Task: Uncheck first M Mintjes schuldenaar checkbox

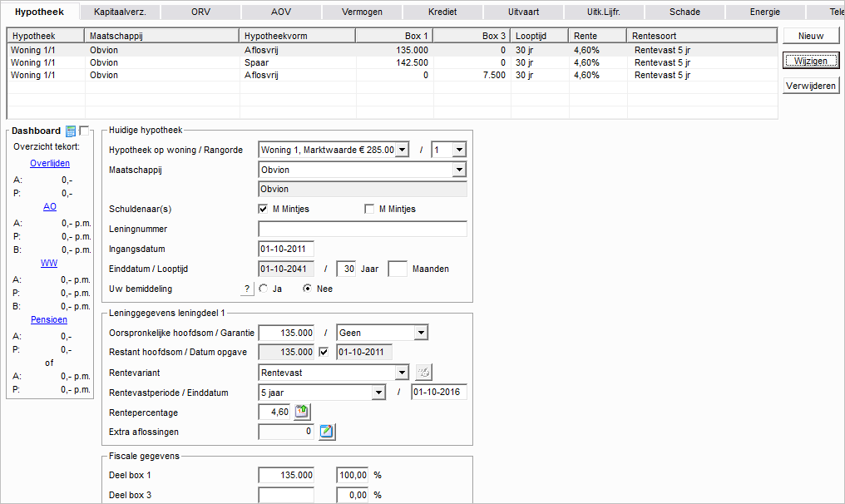Action: tap(263, 209)
